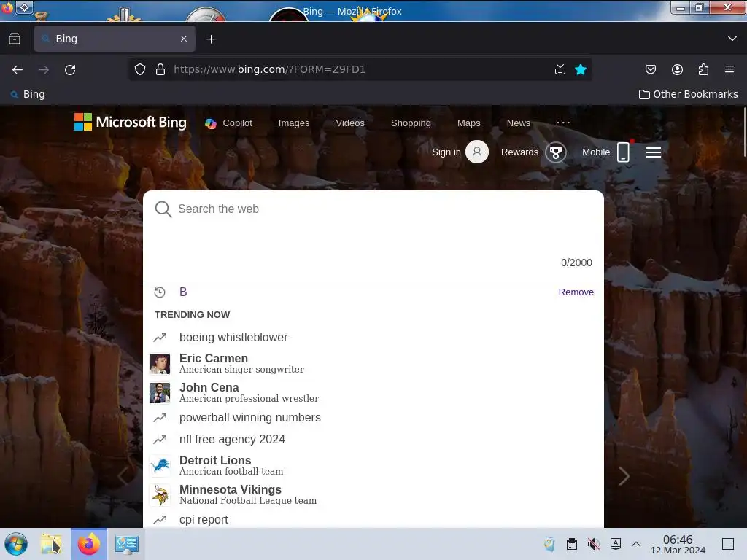The width and height of the screenshot is (747, 560).
Task: Click the show desktop button on taskbar
Action: click(728, 544)
